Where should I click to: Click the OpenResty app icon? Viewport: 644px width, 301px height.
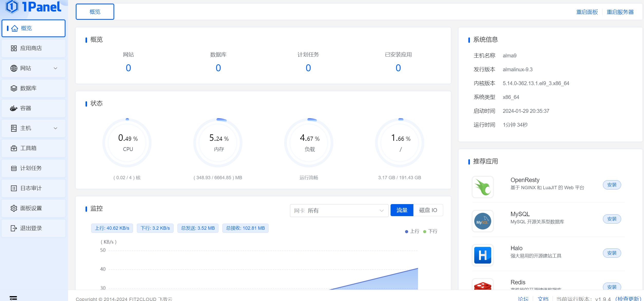[x=483, y=187]
